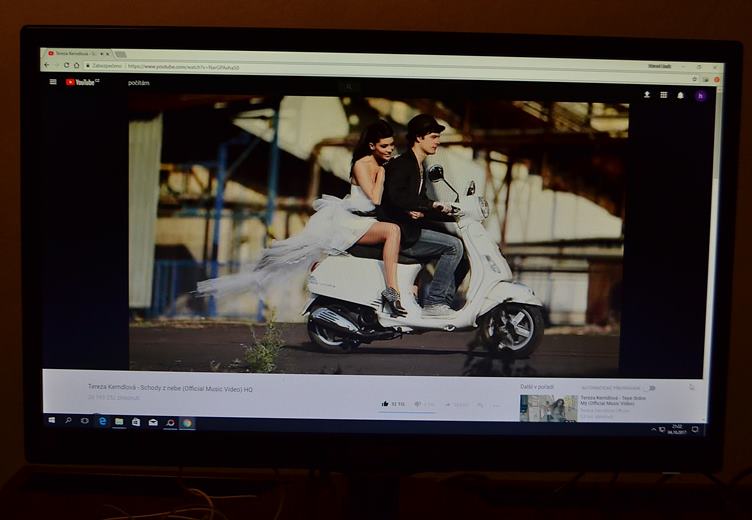Bookmark this page with the star icon
The width and height of the screenshot is (752, 520).
pos(694,79)
